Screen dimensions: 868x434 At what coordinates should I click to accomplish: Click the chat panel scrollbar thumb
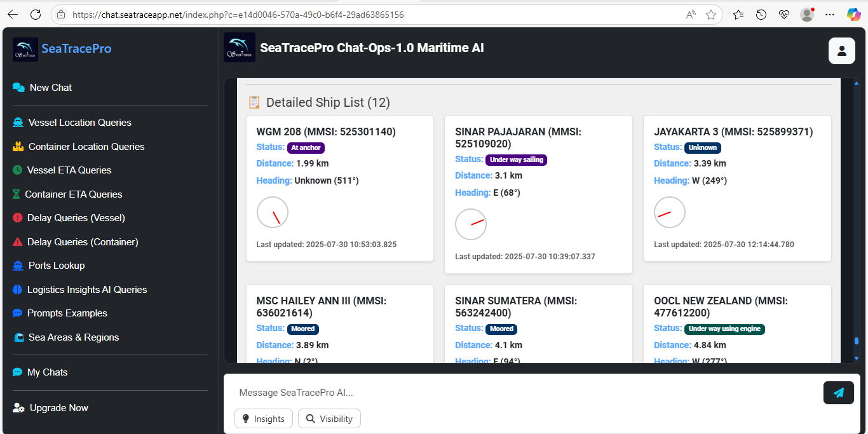856,341
